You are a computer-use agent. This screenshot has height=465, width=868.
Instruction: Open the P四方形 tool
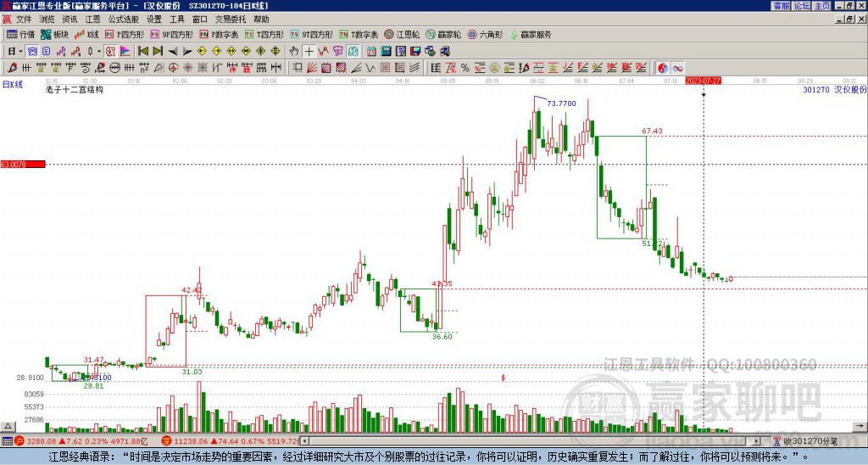click(125, 34)
